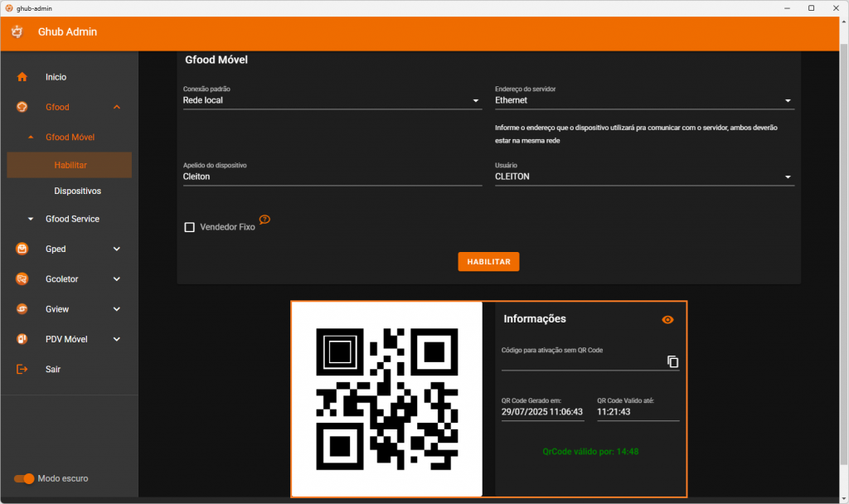Click the Gview eye icon in sidebar

pyautogui.click(x=22, y=308)
